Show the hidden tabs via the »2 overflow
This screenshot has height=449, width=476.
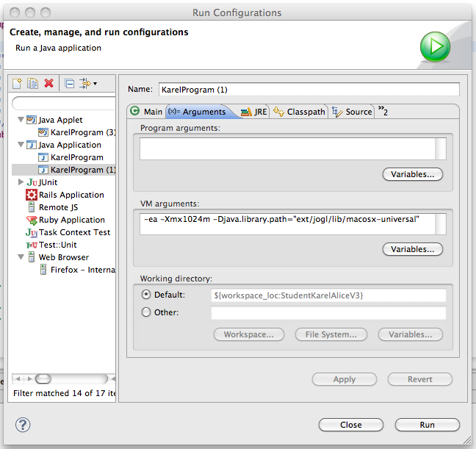tap(383, 111)
